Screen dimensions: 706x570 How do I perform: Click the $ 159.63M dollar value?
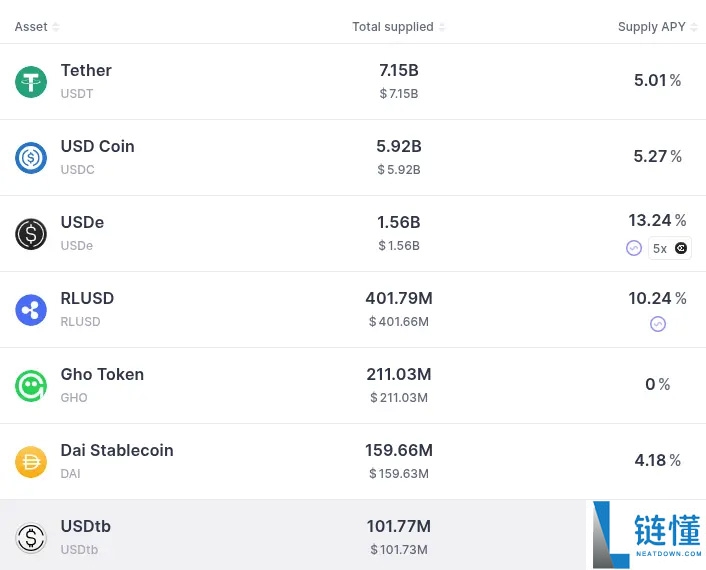click(x=399, y=474)
